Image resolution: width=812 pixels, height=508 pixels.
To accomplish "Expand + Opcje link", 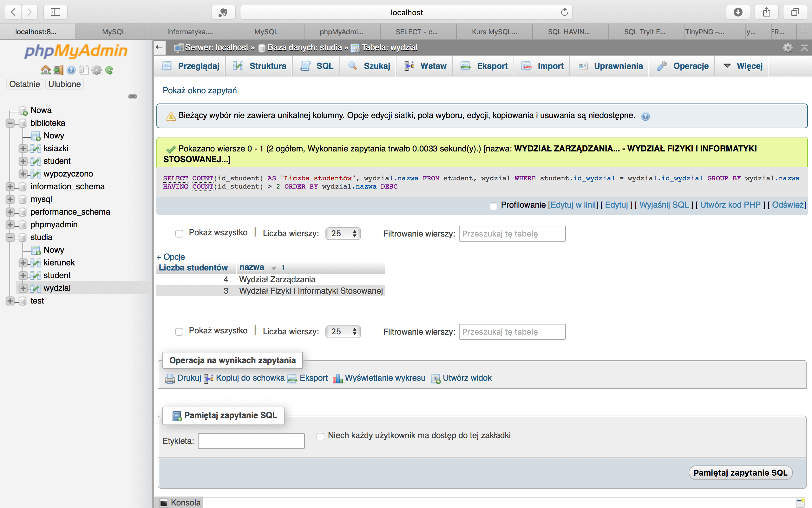I will [x=170, y=257].
